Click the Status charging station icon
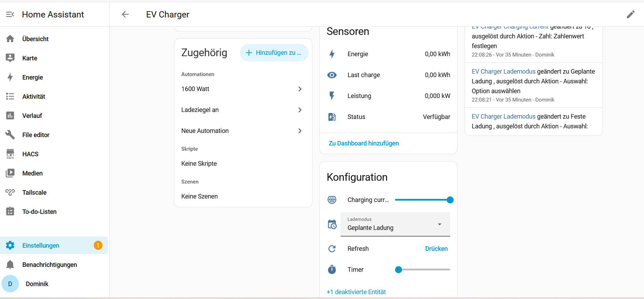644x299 pixels. (332, 117)
